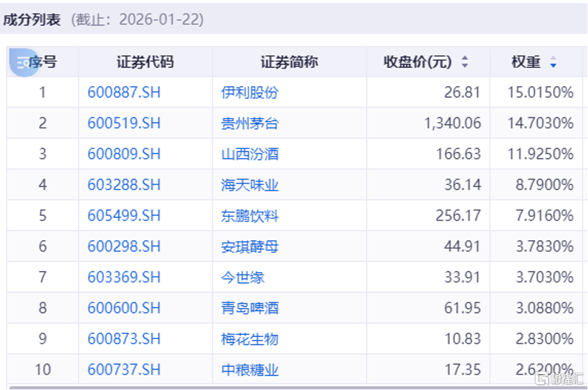Click the blue circle icon beside 序号
Screen dimensions: 588x390
(x=23, y=62)
